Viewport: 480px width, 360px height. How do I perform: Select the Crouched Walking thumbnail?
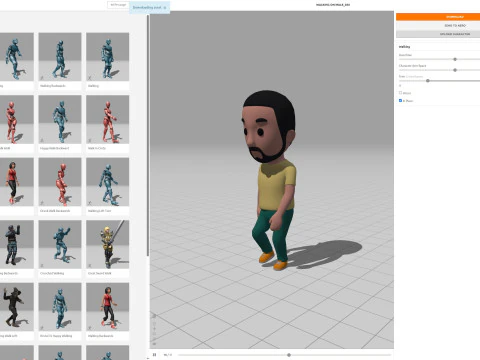point(60,244)
